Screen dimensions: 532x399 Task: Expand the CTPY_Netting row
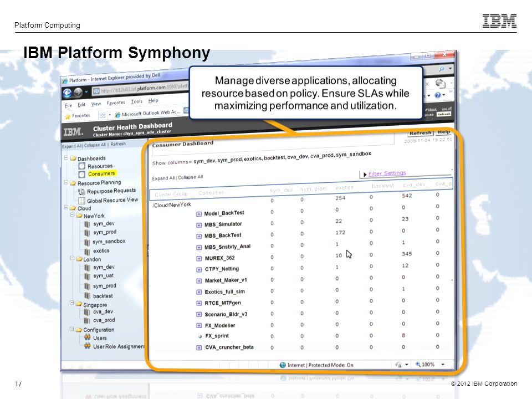tap(199, 270)
